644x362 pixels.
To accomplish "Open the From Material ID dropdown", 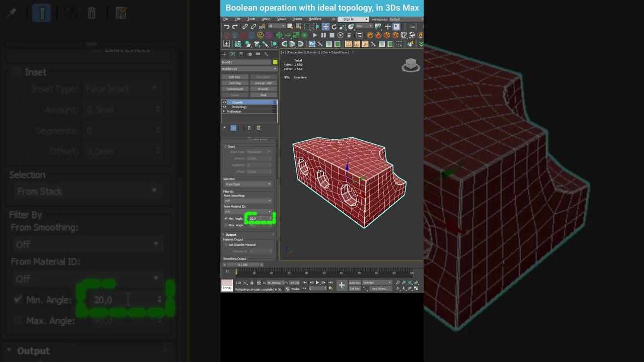I will click(249, 212).
